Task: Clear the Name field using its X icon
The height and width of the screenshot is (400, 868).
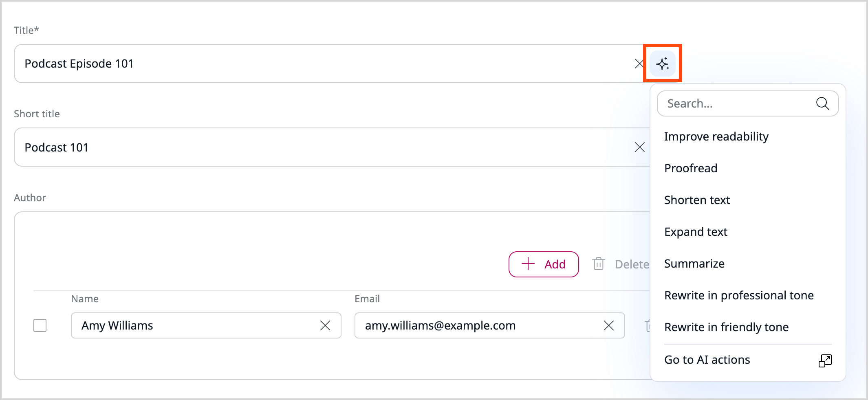Action: pyautogui.click(x=325, y=325)
